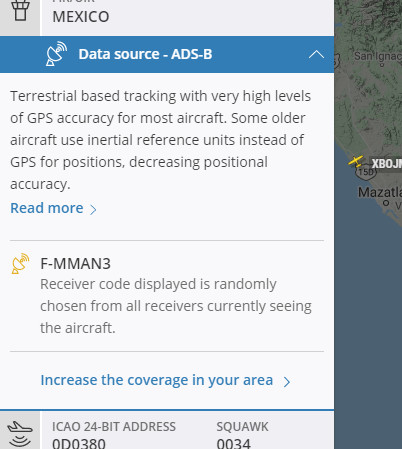402x449 pixels.
Task: Click the yellow receiver dish icon
Action: click(x=20, y=264)
